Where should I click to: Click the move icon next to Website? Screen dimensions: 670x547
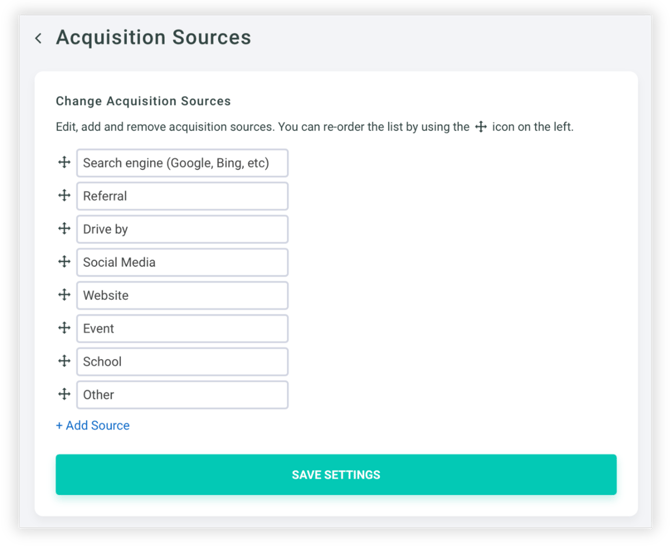pyautogui.click(x=64, y=294)
